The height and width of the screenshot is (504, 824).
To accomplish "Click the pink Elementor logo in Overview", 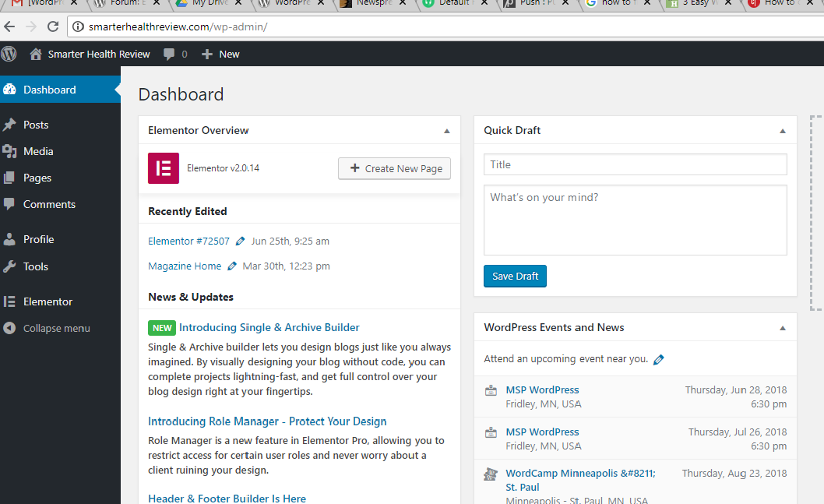I will tap(164, 168).
